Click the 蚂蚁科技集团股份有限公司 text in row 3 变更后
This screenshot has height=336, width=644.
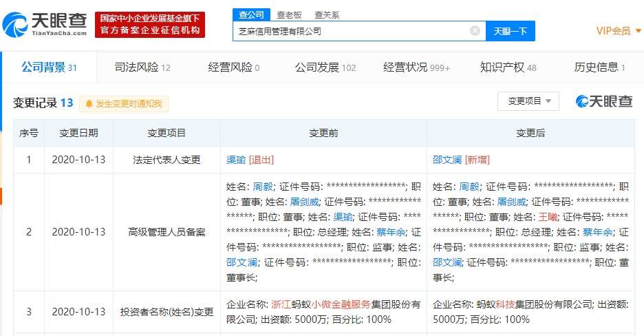point(535,304)
